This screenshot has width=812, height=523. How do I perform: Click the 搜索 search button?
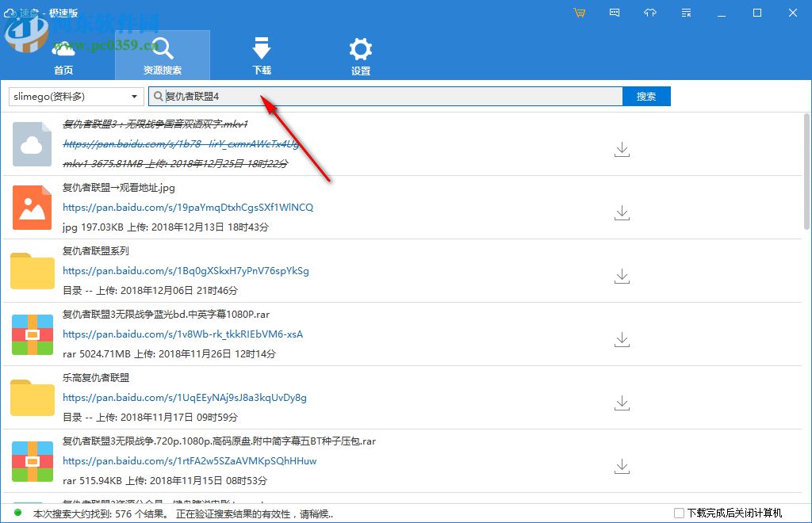coord(646,96)
